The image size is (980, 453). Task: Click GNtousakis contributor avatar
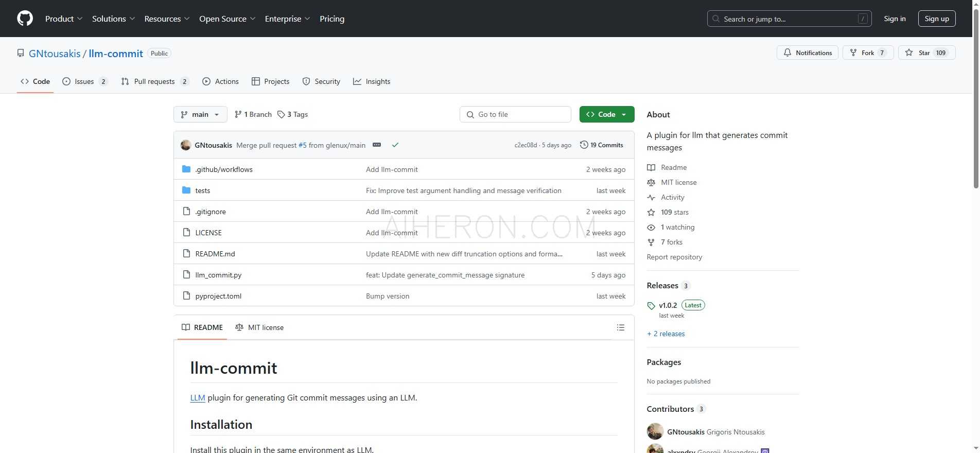click(655, 431)
